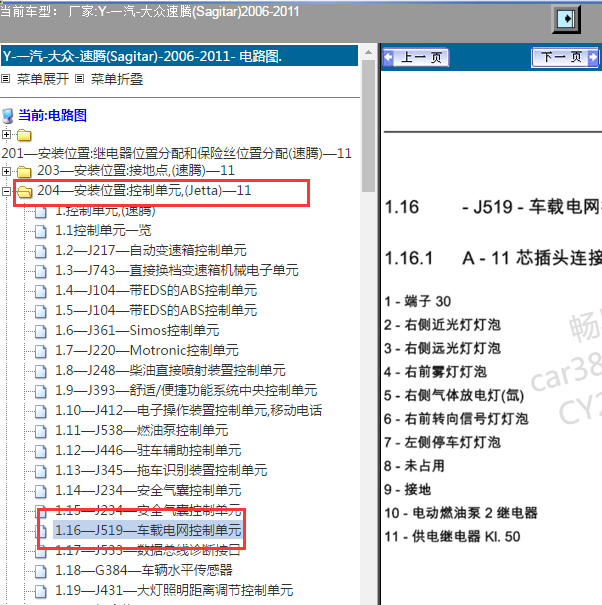Expand the 203 安装位置 接地点 node
The width and height of the screenshot is (602, 605).
coord(6,171)
